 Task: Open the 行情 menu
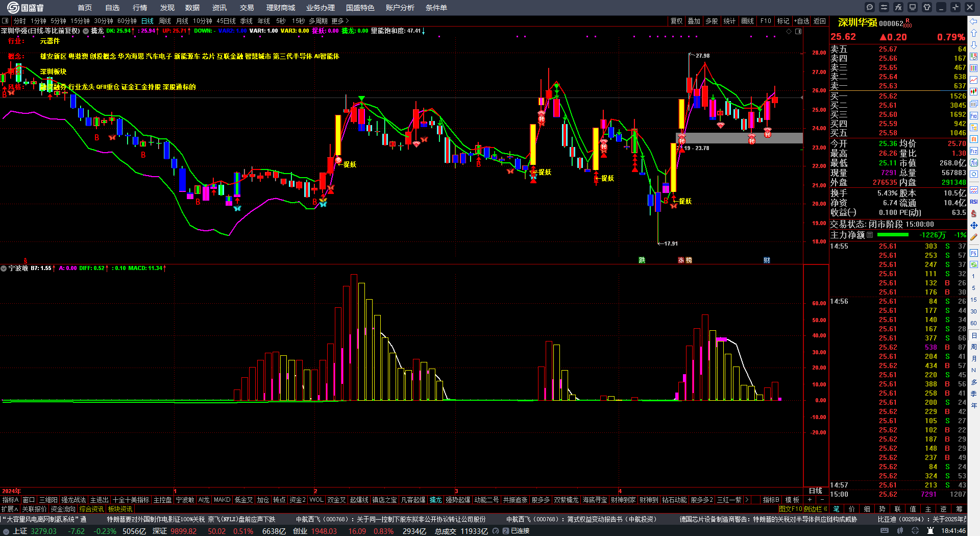pos(140,8)
